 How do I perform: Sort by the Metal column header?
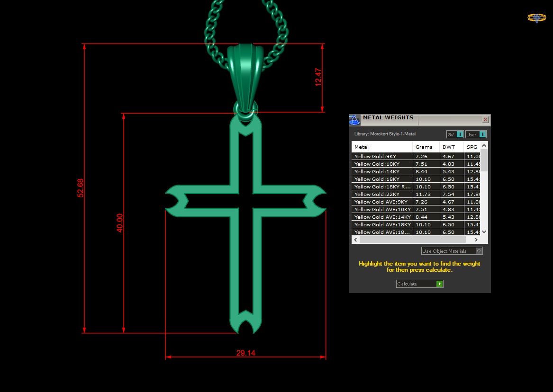pos(382,147)
